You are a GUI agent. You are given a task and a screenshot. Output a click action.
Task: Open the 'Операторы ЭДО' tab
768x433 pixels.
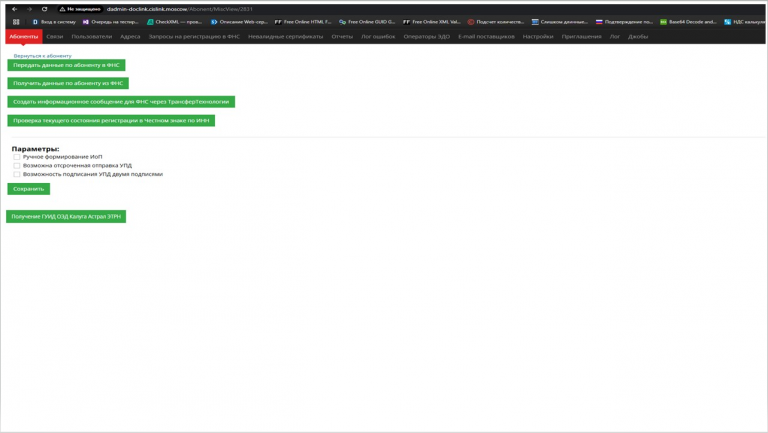pyautogui.click(x=427, y=36)
